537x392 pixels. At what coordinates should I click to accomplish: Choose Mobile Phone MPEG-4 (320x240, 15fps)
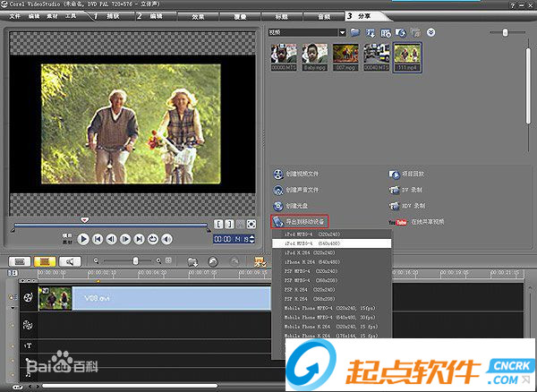point(331,308)
